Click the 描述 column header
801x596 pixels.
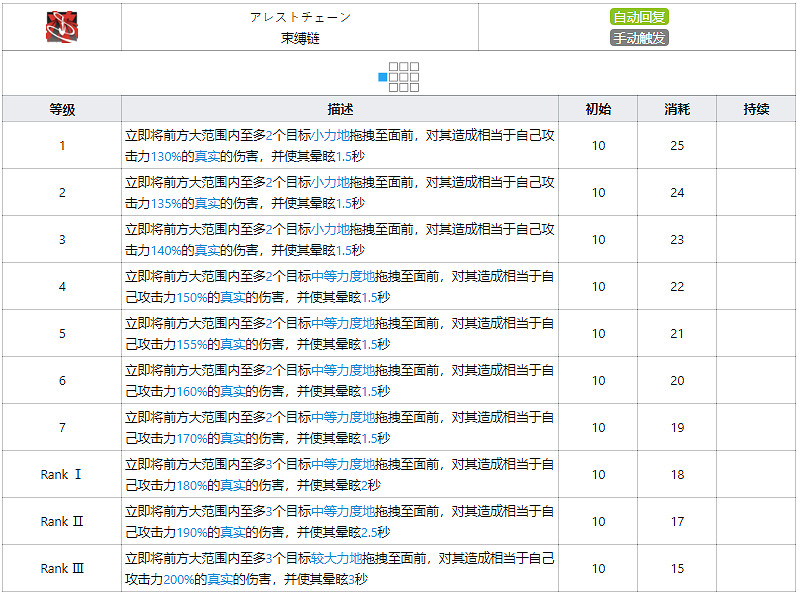pyautogui.click(x=336, y=109)
